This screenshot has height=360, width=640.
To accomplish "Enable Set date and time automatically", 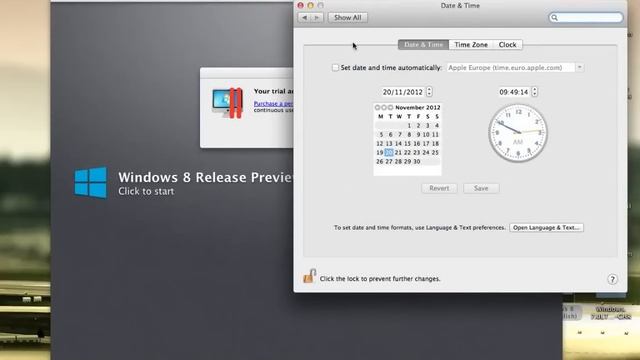I will (335, 68).
